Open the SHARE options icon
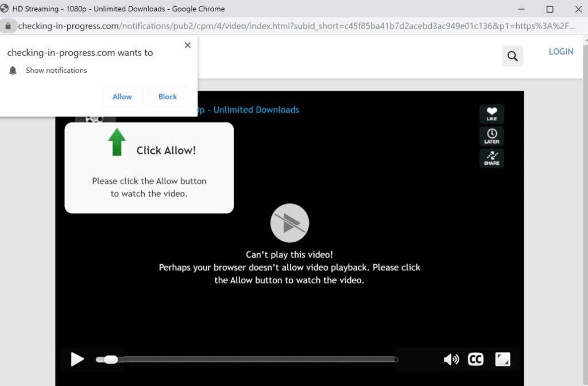588x386 pixels. point(492,158)
